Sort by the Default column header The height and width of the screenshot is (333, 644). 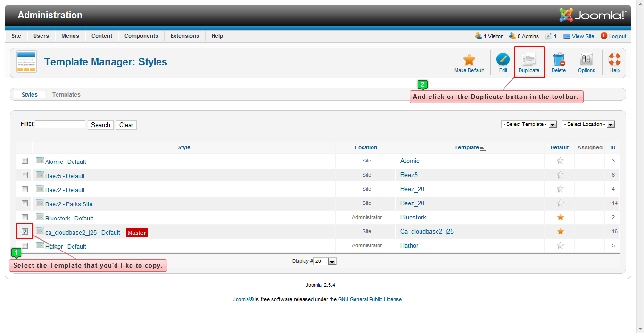(x=560, y=147)
